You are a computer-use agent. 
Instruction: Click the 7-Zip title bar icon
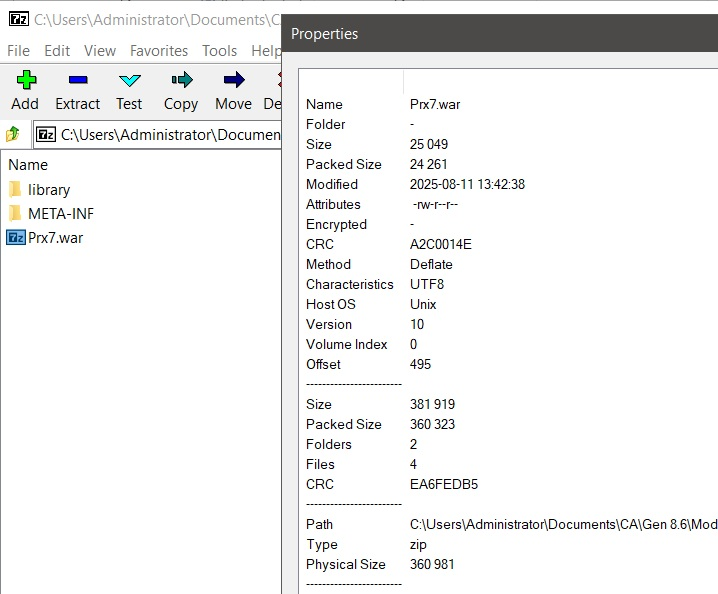tap(17, 19)
